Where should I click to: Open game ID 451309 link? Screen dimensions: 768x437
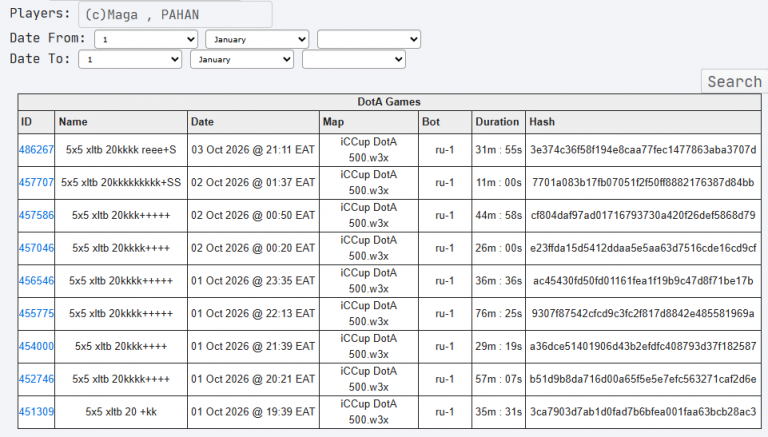pyautogui.click(x=36, y=412)
